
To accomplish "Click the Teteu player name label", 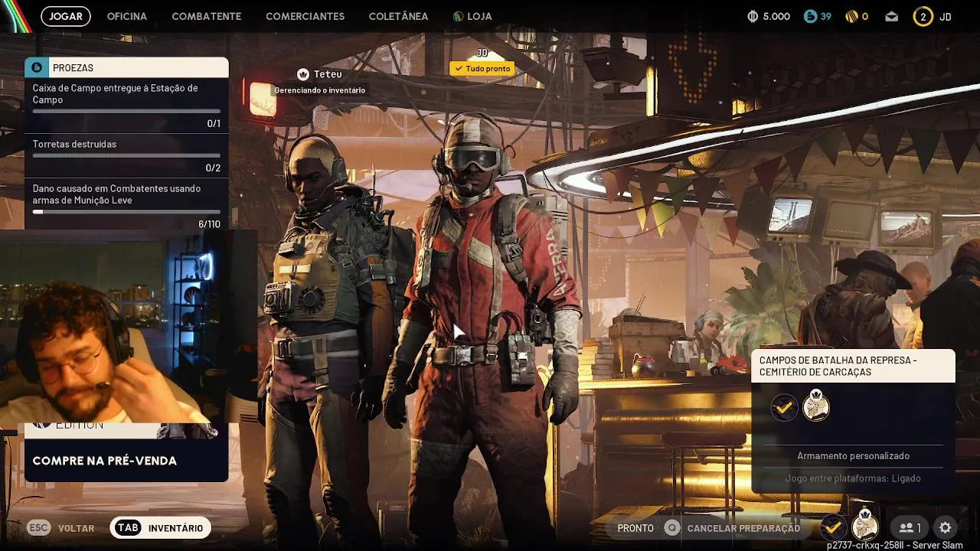I will pos(328,74).
